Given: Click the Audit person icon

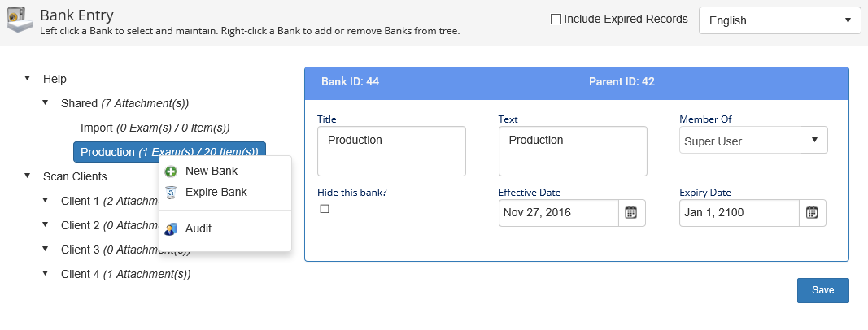Looking at the screenshot, I should click(171, 229).
